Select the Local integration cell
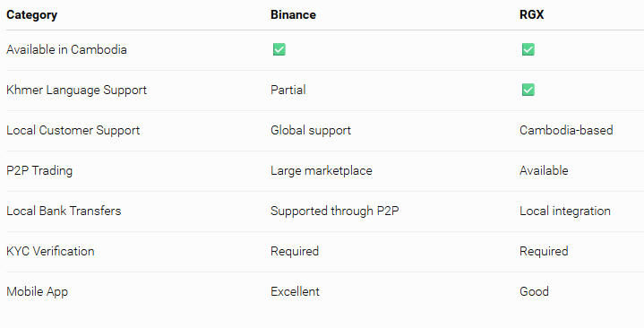The width and height of the screenshot is (644, 328). [x=565, y=211]
